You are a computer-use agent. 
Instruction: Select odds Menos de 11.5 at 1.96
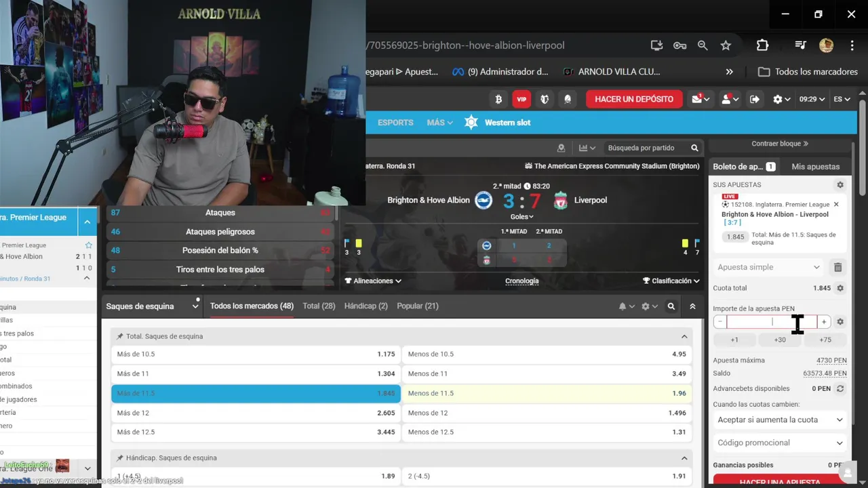point(547,393)
